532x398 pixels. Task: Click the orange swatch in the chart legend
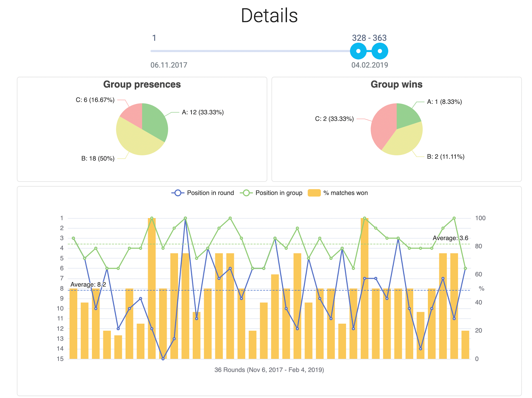pyautogui.click(x=314, y=193)
